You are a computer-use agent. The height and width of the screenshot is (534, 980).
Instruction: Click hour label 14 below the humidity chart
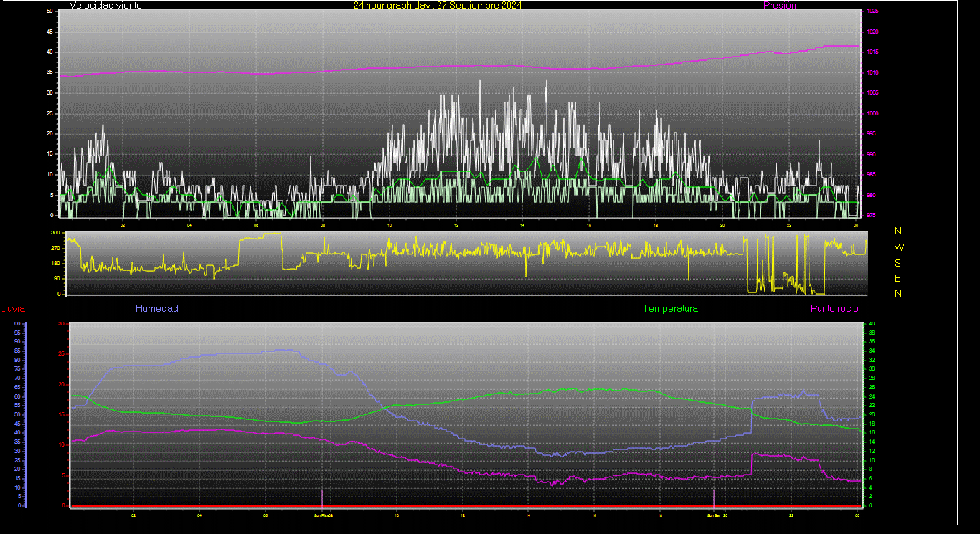528,515
